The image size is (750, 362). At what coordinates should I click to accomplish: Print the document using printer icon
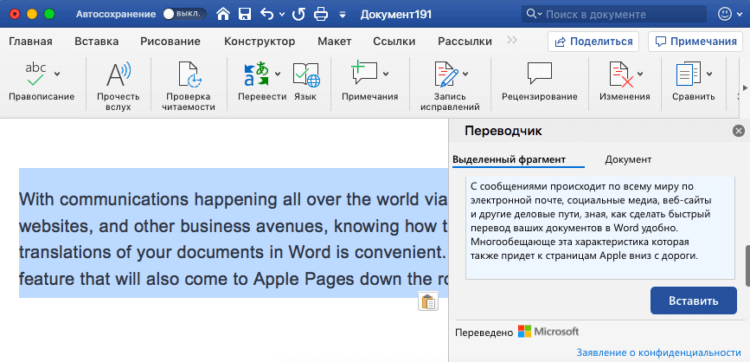pos(321,14)
